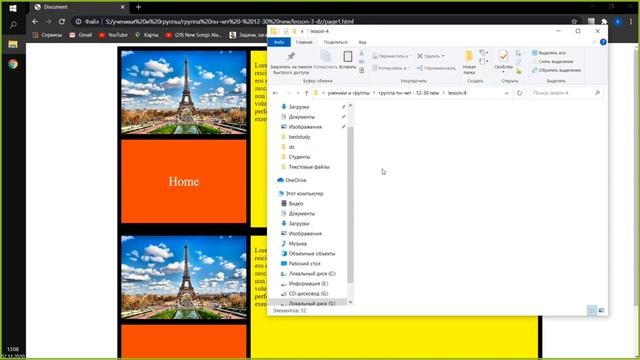
Task: Click Move to (Переместить в) button
Action: (x=391, y=56)
